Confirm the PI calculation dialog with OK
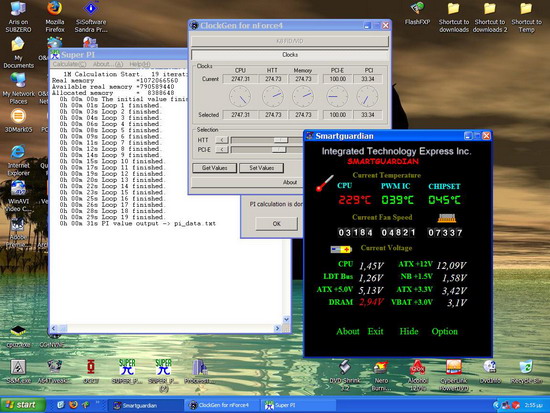This screenshot has height=413, width=550. pos(276,224)
